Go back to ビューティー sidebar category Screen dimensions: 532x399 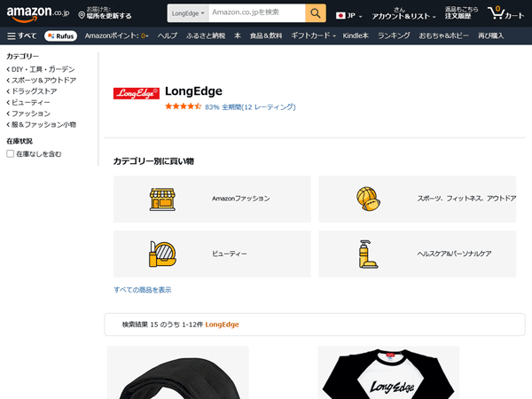(x=28, y=103)
